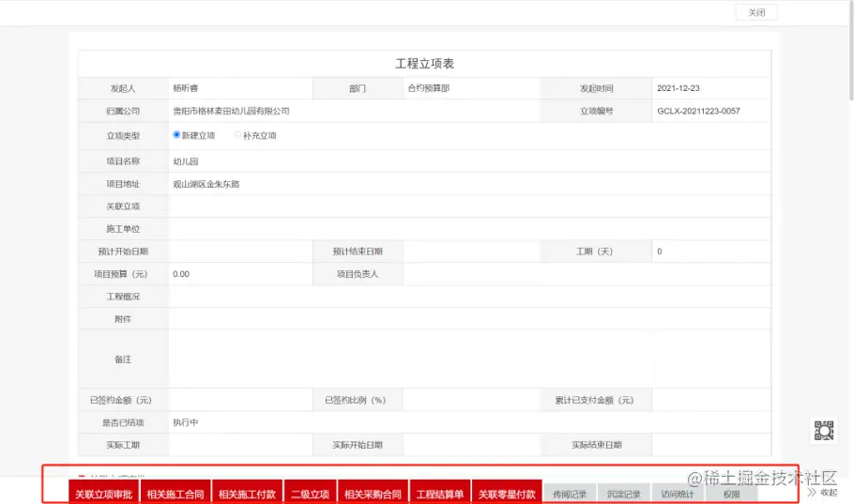Image resolution: width=854 pixels, height=504 pixels.
Task: Click the 实际工期 field
Action: 240,445
